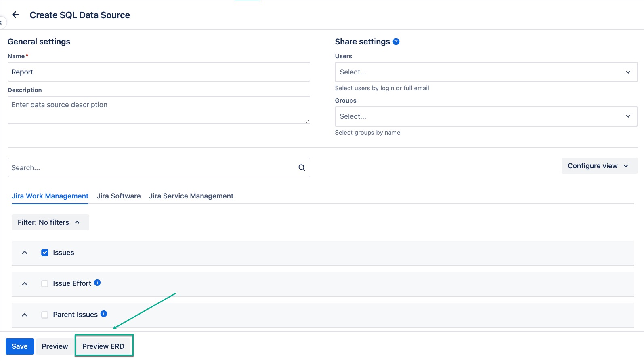This screenshot has width=644, height=361.
Task: Check the Issues checkbox
Action: pyautogui.click(x=45, y=253)
